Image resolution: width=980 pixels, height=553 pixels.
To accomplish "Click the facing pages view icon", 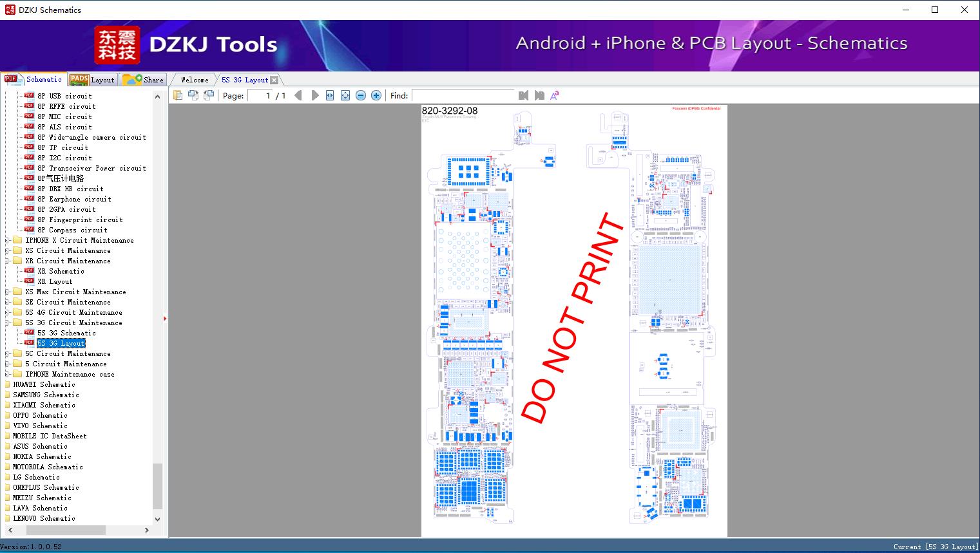I will coord(208,95).
